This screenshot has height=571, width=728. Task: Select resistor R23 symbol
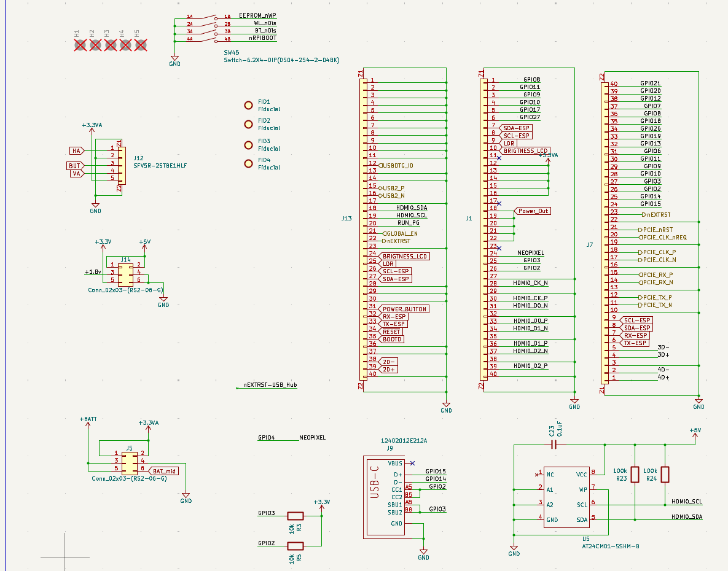[635, 475]
